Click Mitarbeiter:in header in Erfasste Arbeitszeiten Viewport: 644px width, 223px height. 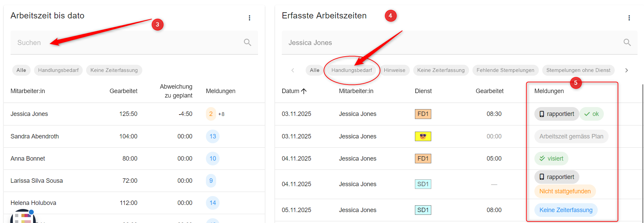[356, 91]
